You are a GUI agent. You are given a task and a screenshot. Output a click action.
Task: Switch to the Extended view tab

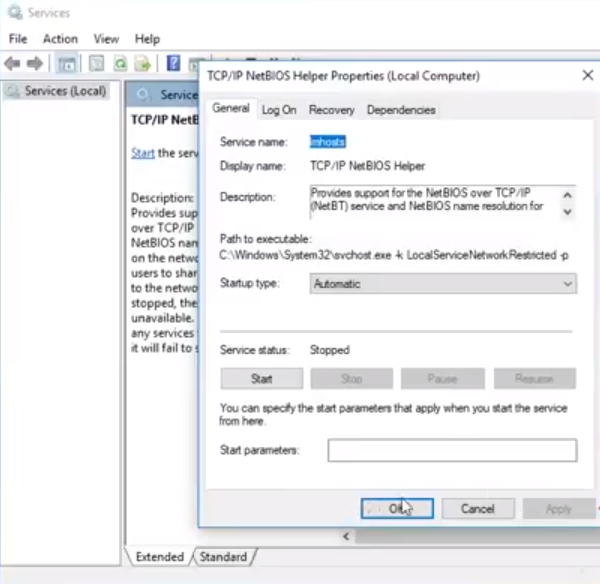160,556
